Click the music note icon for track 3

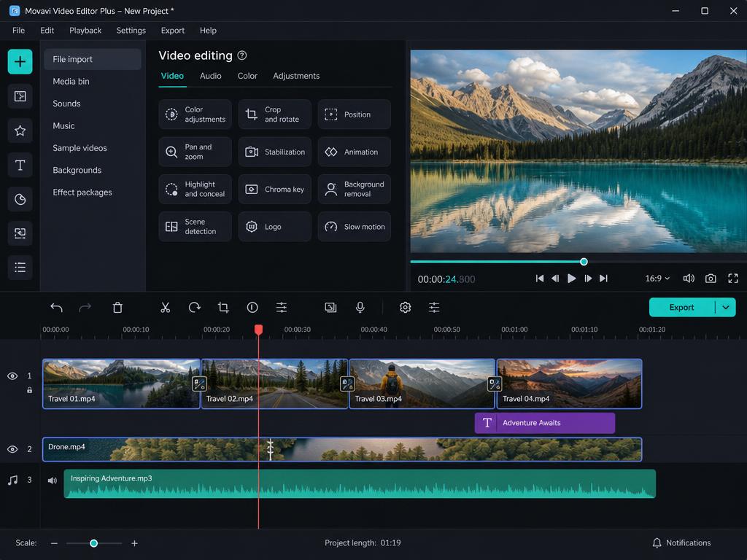click(x=13, y=480)
